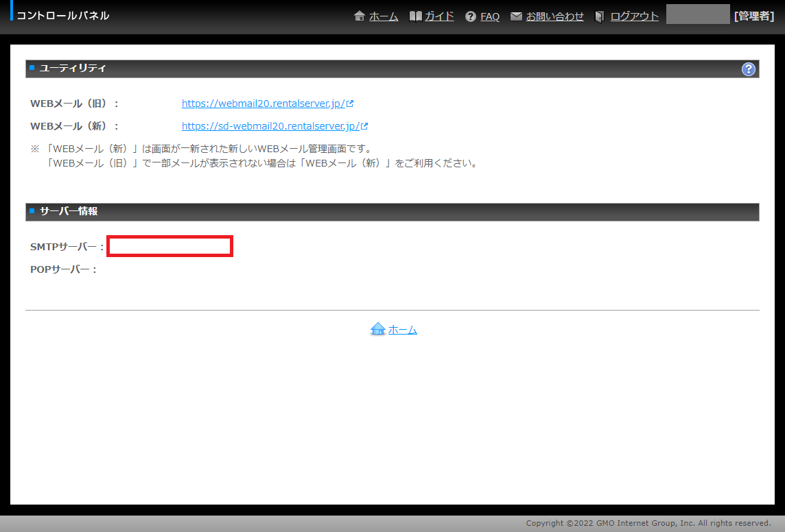Click the book icon beside ガイド
Image resolution: width=785 pixels, height=532 pixels.
pyautogui.click(x=415, y=16)
